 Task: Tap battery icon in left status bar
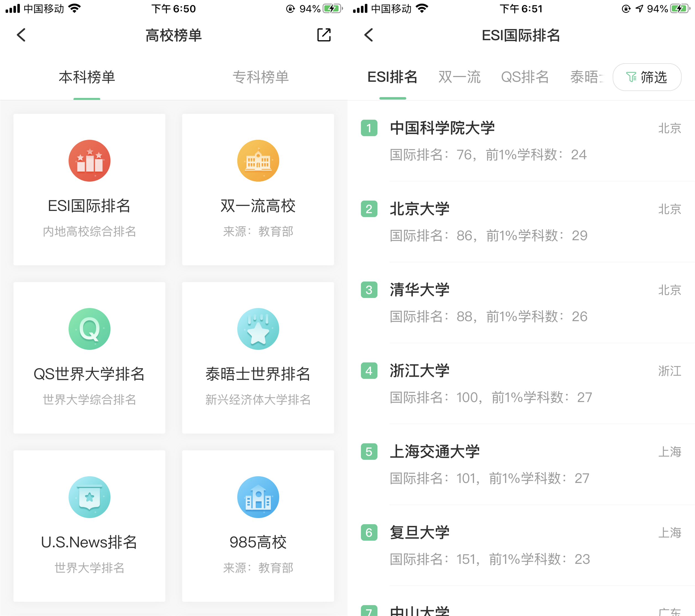(x=333, y=9)
